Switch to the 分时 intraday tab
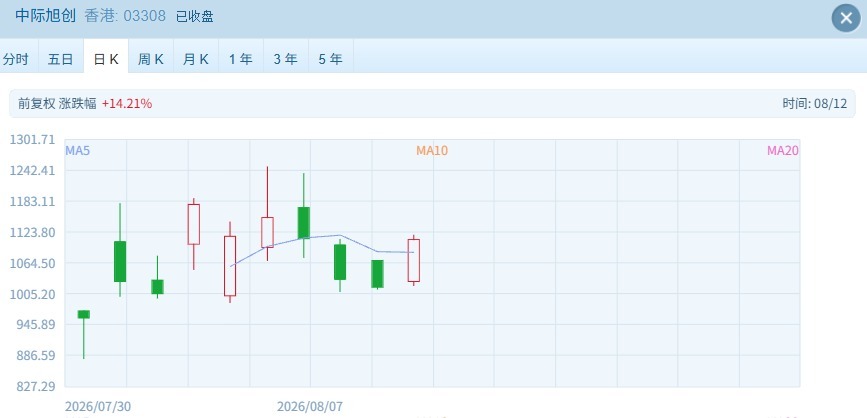867x418 pixels. [16, 59]
